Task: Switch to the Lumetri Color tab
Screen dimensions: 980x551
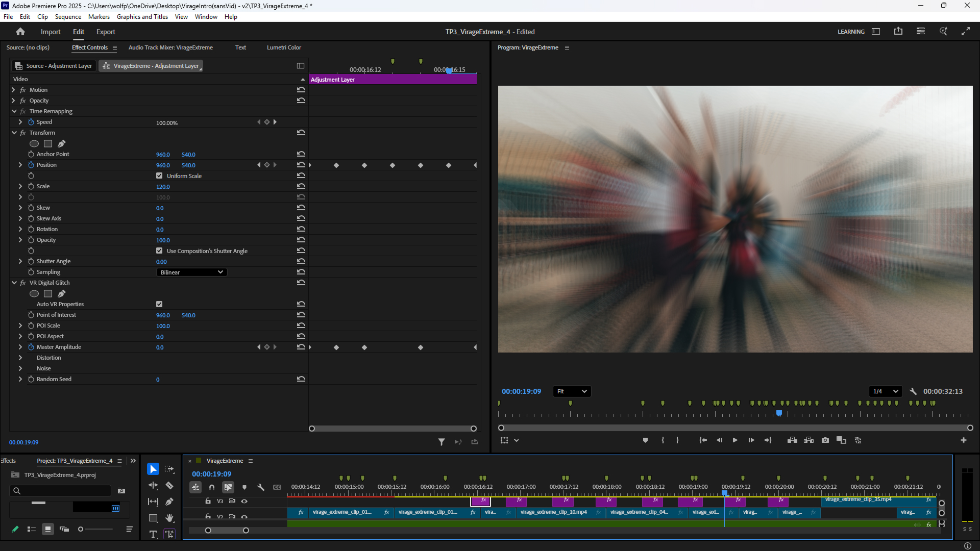Action: coord(284,47)
